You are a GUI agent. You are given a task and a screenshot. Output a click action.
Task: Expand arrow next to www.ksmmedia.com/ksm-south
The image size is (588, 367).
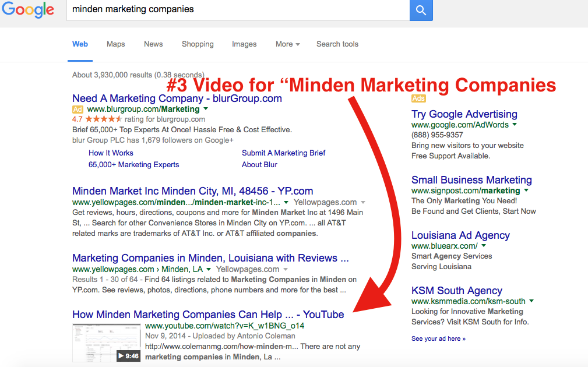531,301
